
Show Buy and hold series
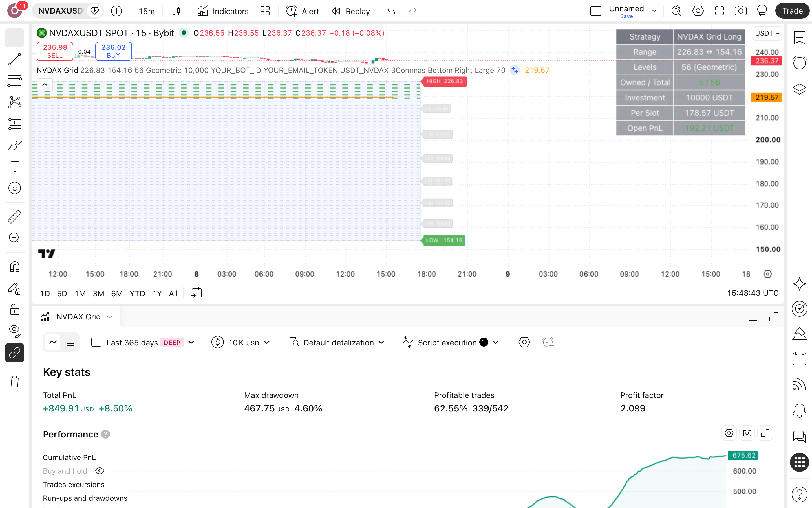point(100,471)
